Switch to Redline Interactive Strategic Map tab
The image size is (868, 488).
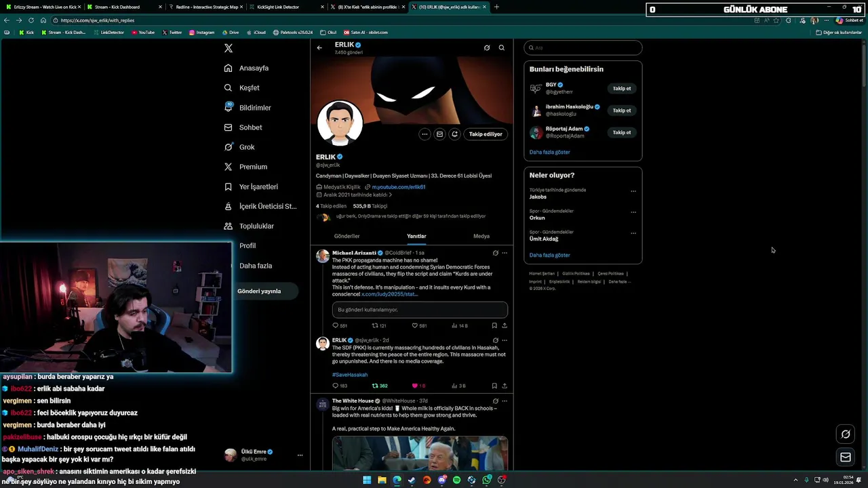point(206,7)
